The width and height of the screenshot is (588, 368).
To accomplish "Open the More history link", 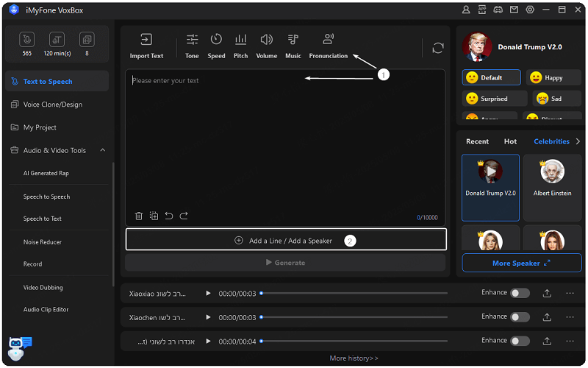I will tap(354, 358).
